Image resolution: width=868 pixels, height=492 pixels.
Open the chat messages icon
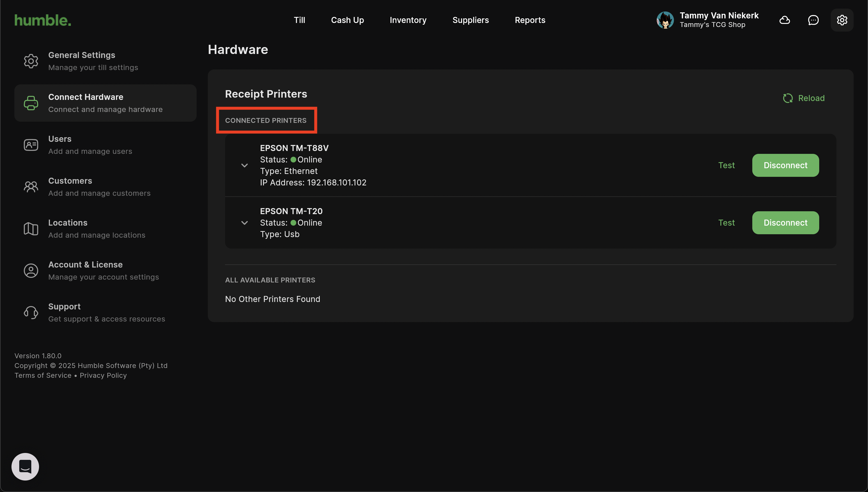813,20
